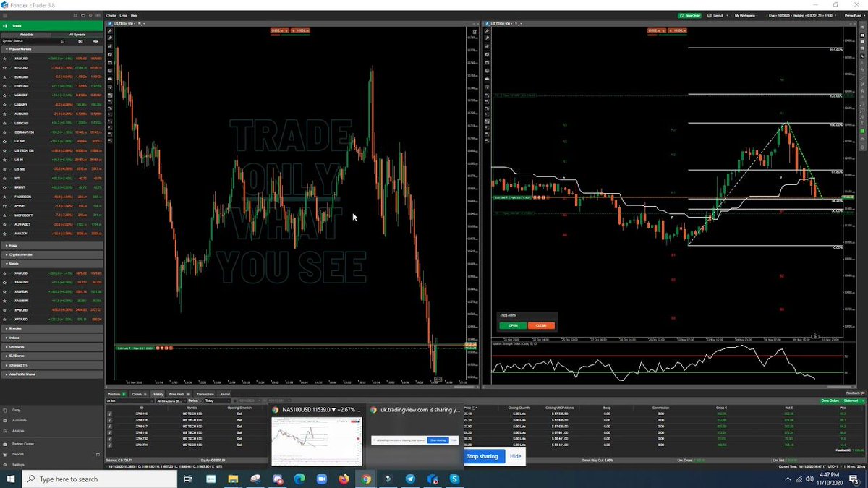This screenshot has height=488, width=868.
Task: Collapse the Popular Markets group
Action: (x=51, y=49)
